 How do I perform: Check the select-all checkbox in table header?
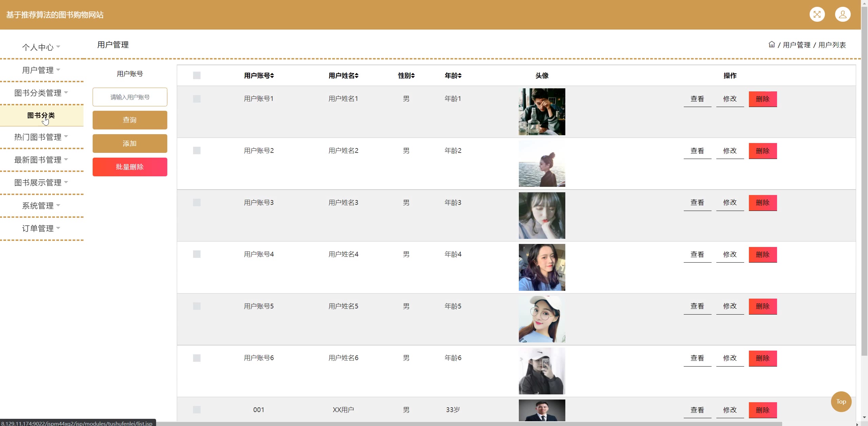197,75
